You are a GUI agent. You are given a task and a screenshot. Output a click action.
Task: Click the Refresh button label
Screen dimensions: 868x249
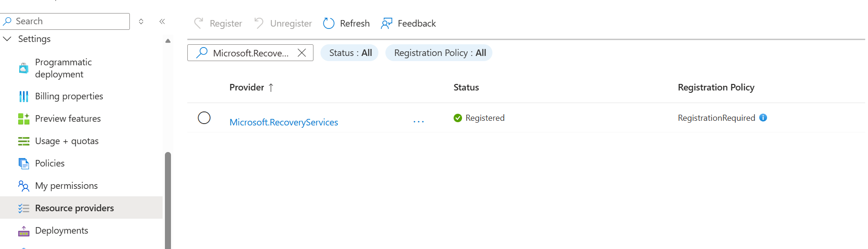coord(355,23)
